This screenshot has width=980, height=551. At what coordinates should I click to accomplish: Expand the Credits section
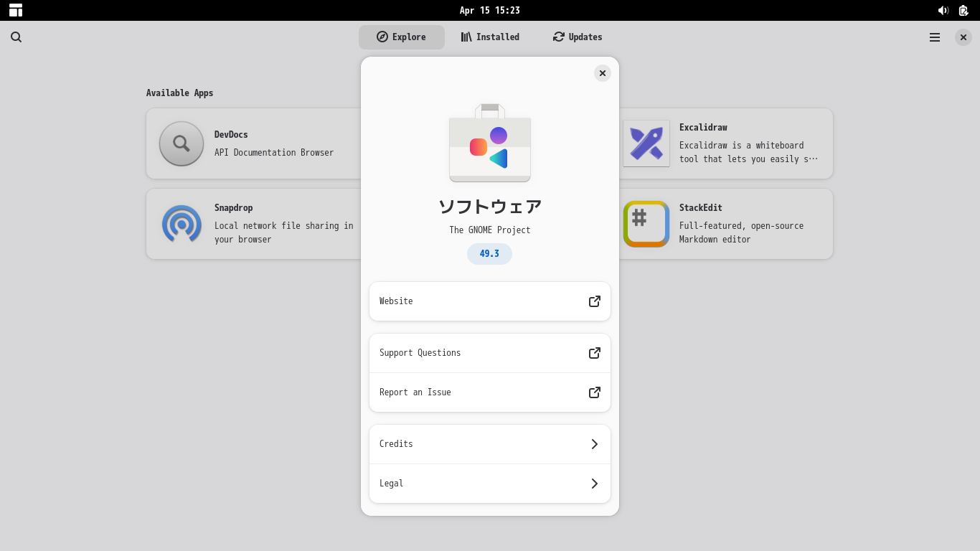click(x=490, y=444)
